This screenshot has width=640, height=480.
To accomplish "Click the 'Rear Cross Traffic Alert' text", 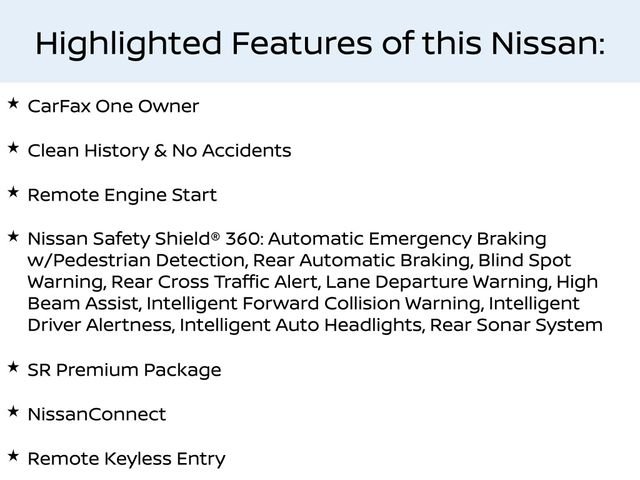I will (215, 281).
